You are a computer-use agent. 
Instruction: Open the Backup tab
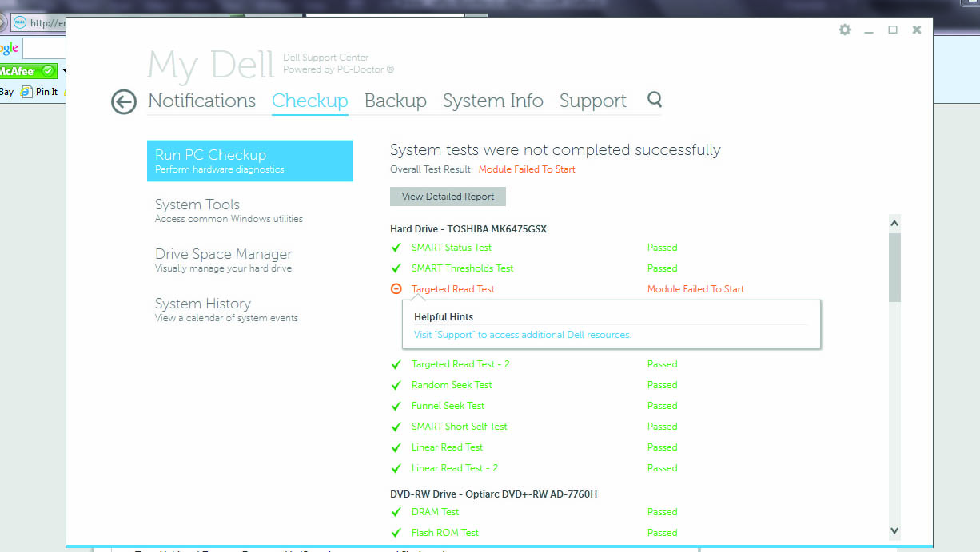395,101
